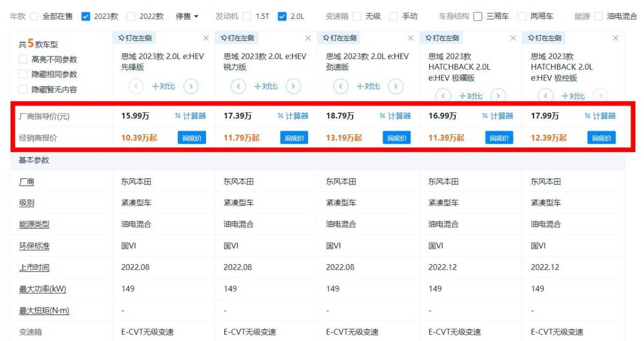Check the 油电混合 energy checkbox

(599, 17)
